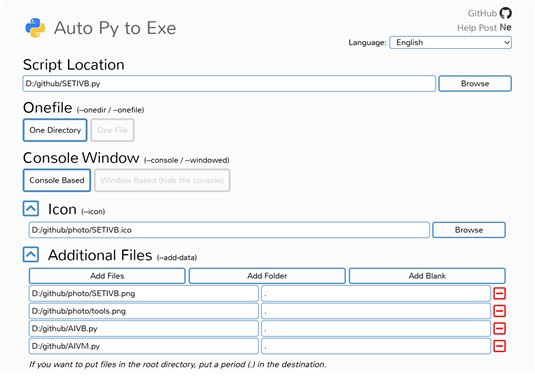Select One File mode

[112, 130]
